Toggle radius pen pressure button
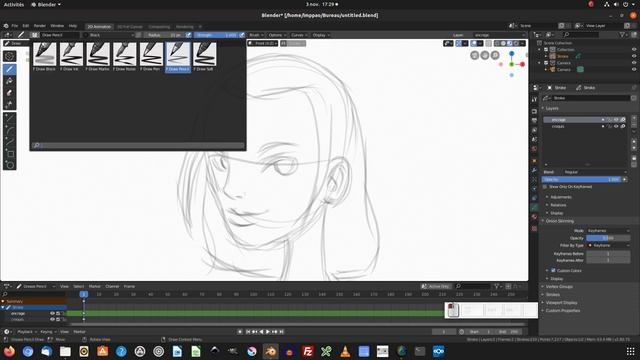 pos(188,35)
